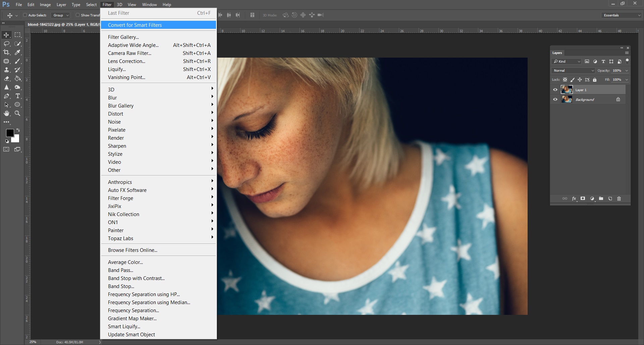This screenshot has height=345, width=644.
Task: Open the Essentials workspace dropdown
Action: (622, 15)
